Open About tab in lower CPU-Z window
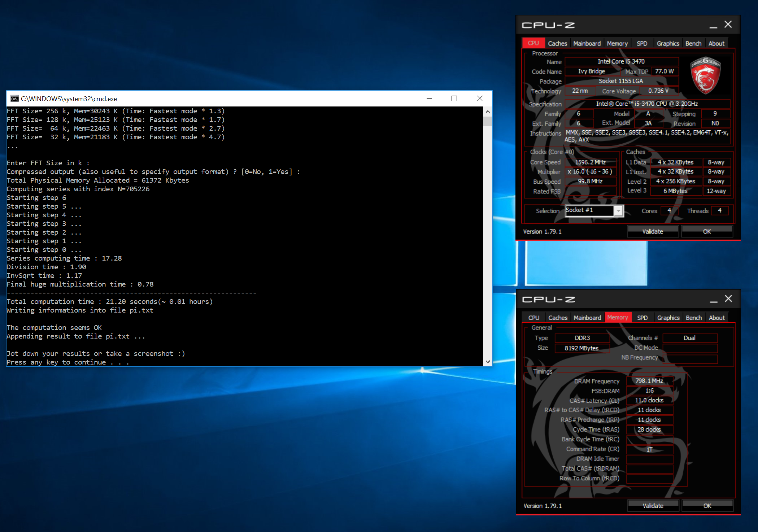This screenshot has height=532, width=758. (717, 318)
